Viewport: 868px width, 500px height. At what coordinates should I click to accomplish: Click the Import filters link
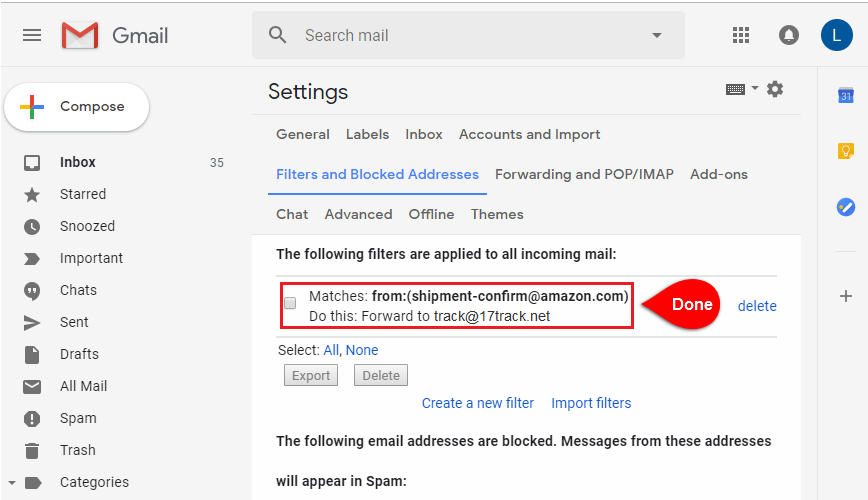591,403
